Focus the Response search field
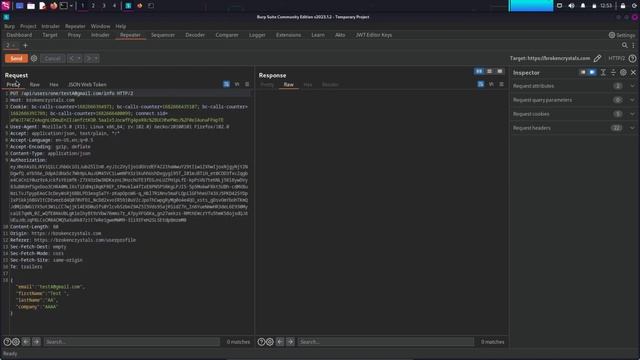Image resolution: width=640 pixels, height=360 pixels. (x=386, y=342)
